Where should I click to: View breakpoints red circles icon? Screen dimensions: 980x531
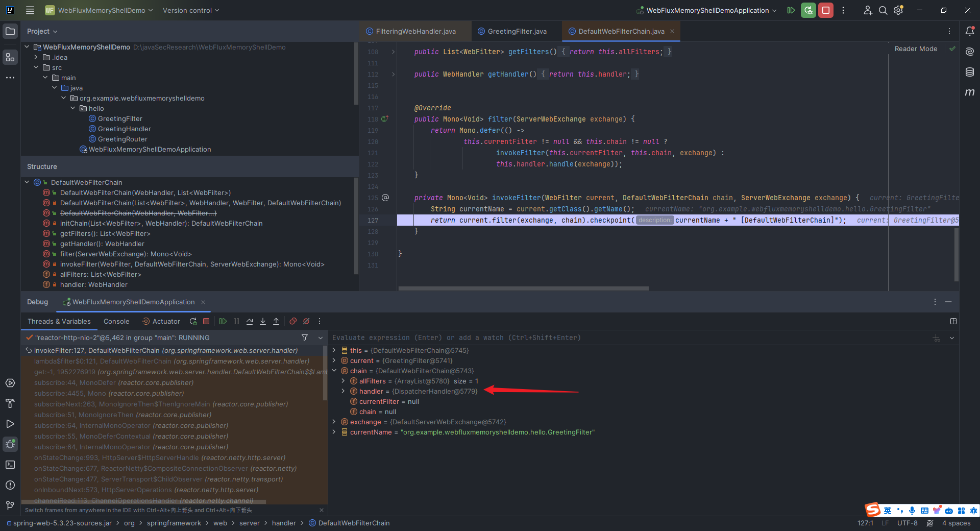[x=293, y=321]
